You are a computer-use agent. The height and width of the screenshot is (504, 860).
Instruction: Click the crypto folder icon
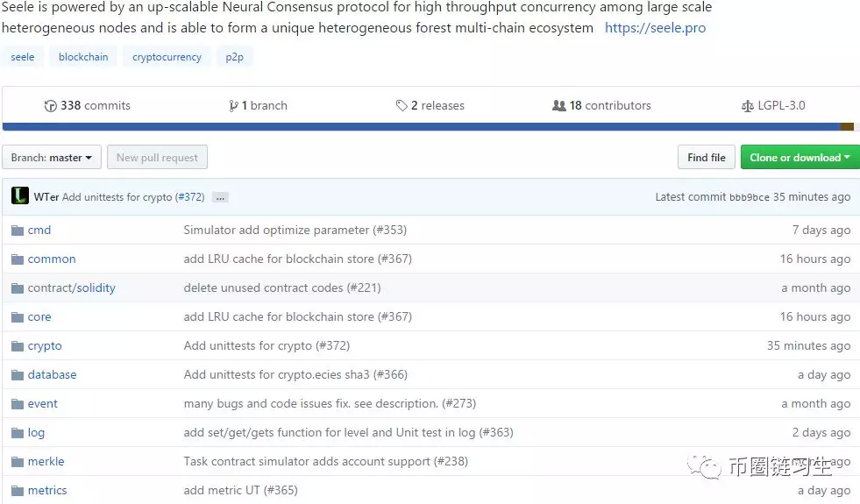tap(18, 346)
